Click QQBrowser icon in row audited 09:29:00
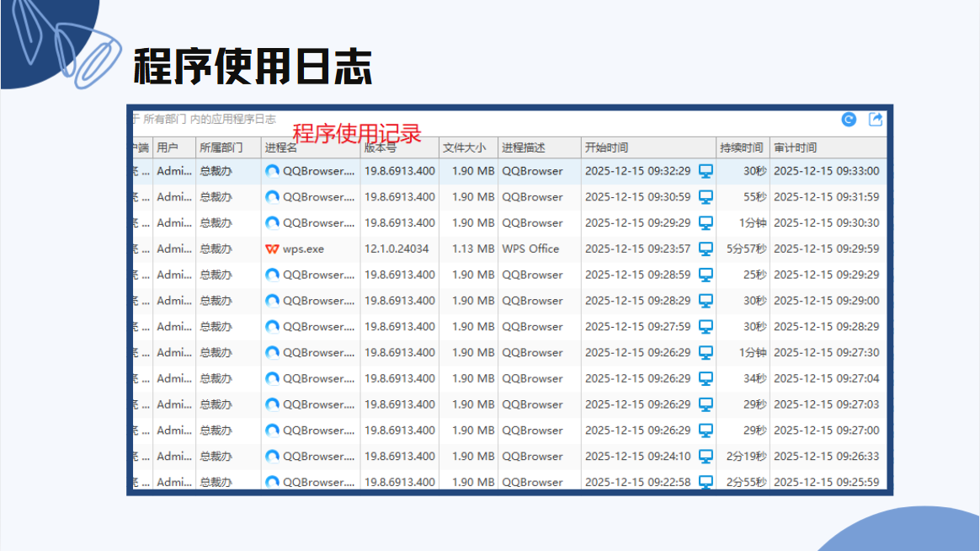The image size is (980, 551). point(272,301)
